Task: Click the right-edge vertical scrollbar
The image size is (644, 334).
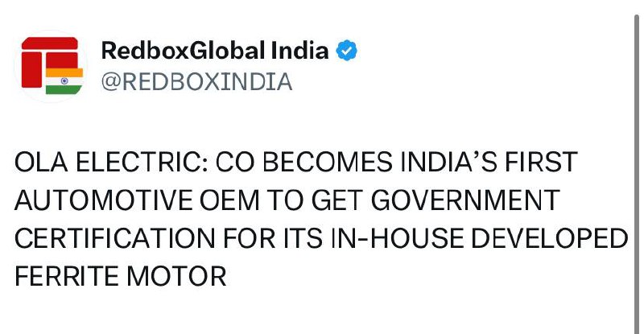Action: tap(638, 161)
